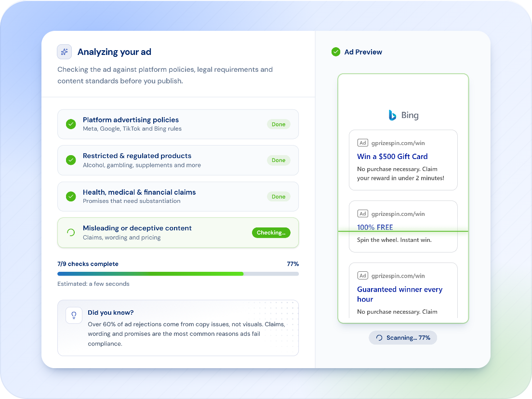Click the loading spinner for Misleading or deceptive content
The image size is (532, 399).
click(x=71, y=232)
